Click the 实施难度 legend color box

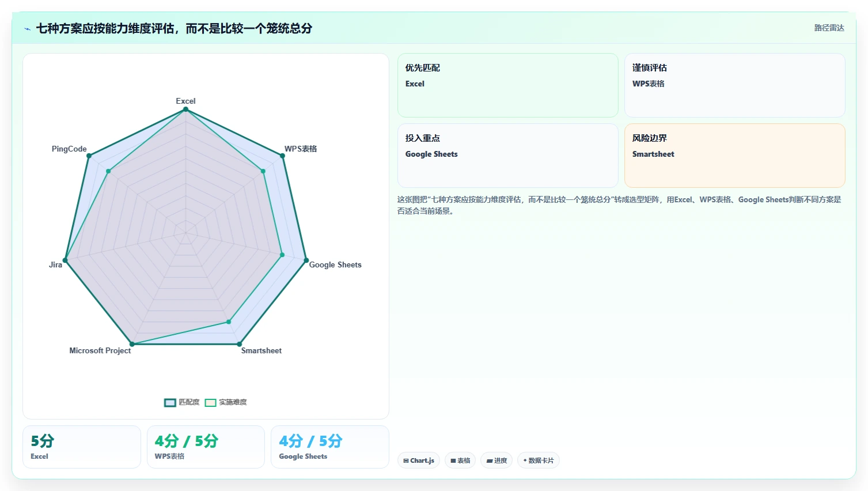(210, 403)
